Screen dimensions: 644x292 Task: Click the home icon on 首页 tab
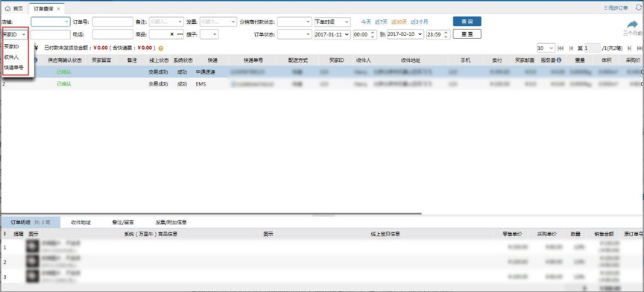pos(7,8)
